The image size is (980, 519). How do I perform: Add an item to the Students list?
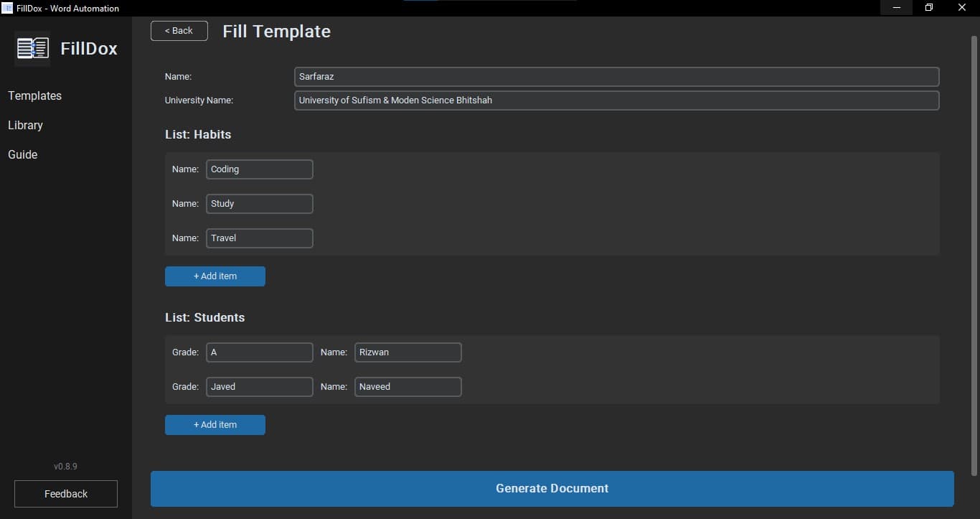pos(215,425)
